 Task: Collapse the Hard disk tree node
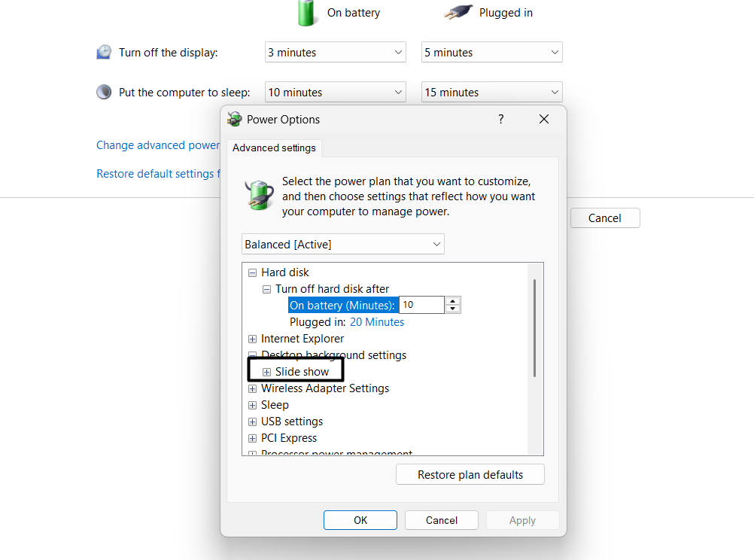point(252,272)
